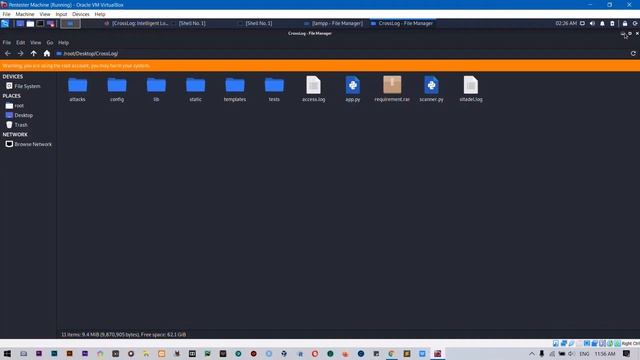Go back in file manager history
The width and height of the screenshot is (640, 360).
pos(8,53)
